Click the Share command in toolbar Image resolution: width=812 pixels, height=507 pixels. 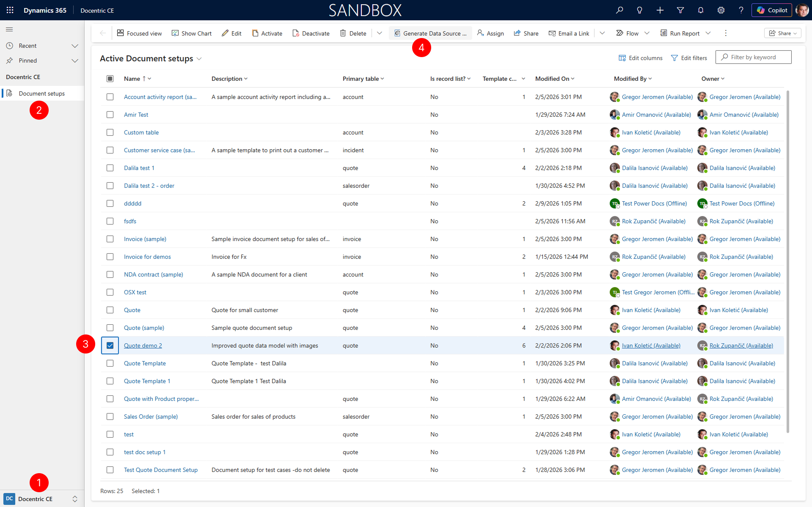(x=526, y=33)
